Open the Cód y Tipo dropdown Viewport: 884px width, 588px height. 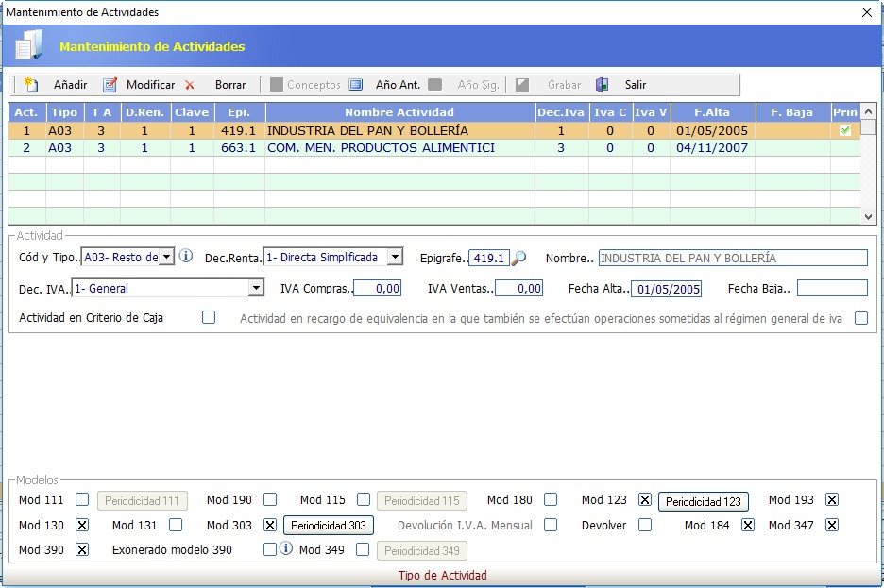click(166, 257)
